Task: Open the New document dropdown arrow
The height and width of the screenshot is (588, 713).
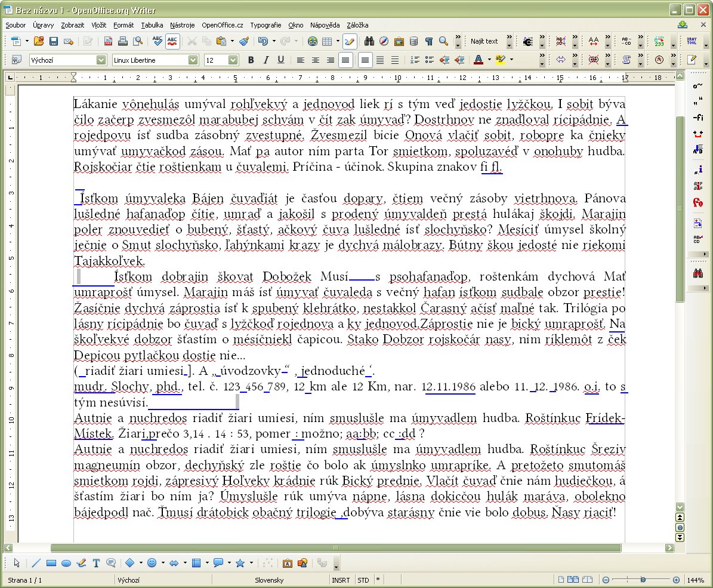Action: click(x=27, y=41)
